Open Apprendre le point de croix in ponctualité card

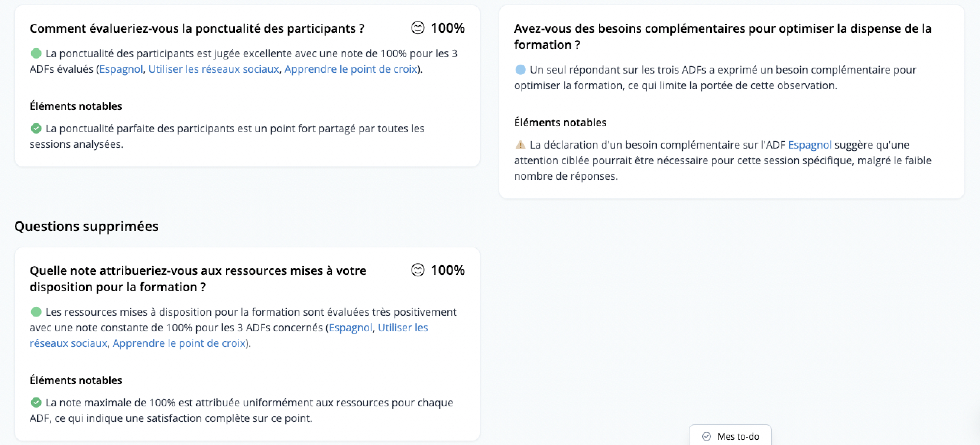(350, 69)
